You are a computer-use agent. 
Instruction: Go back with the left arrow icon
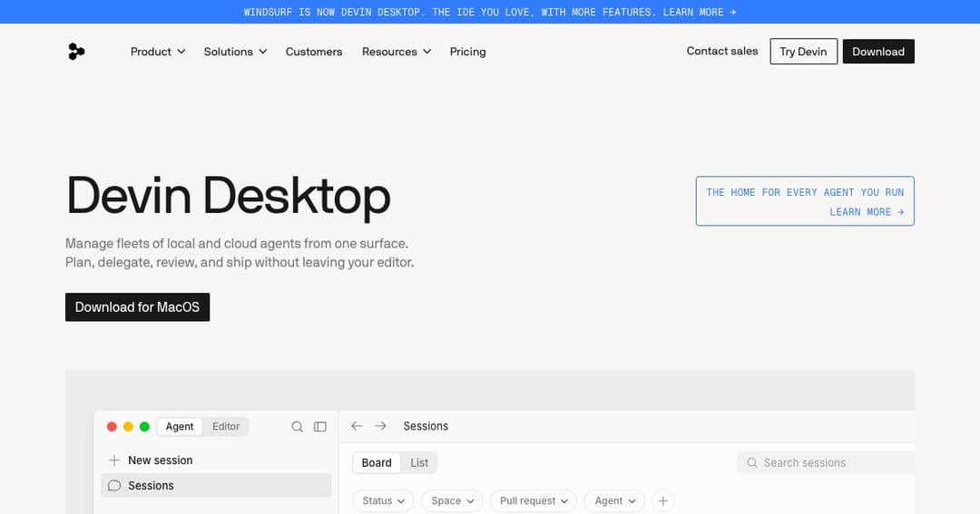click(357, 426)
